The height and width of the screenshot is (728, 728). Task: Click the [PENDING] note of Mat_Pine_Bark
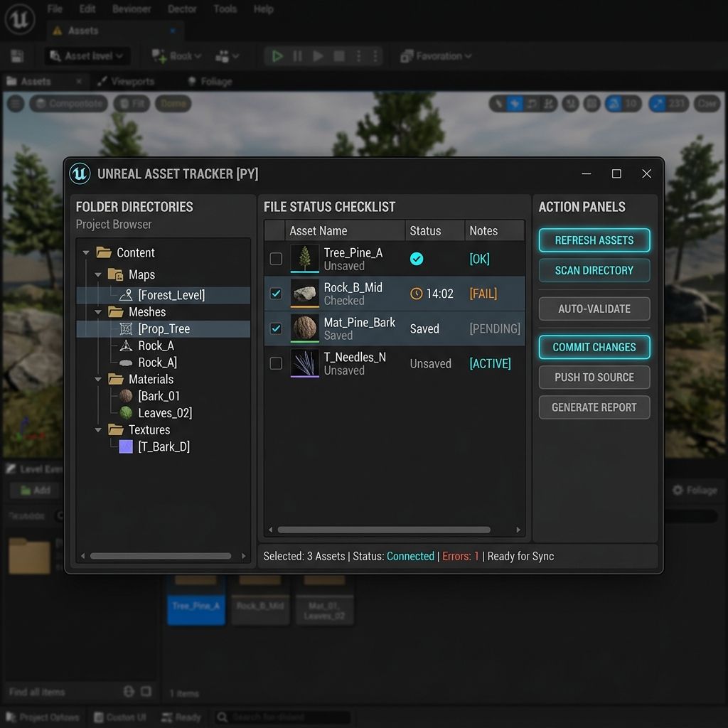pyautogui.click(x=495, y=328)
